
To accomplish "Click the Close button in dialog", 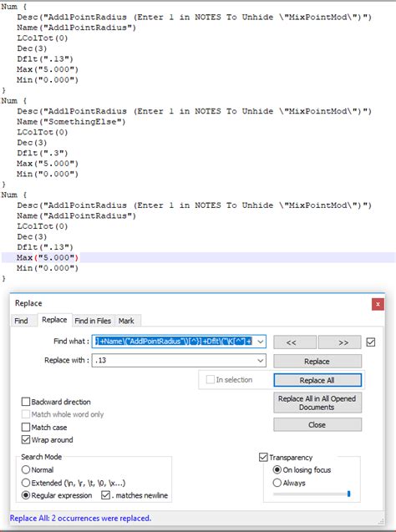I will 317,425.
